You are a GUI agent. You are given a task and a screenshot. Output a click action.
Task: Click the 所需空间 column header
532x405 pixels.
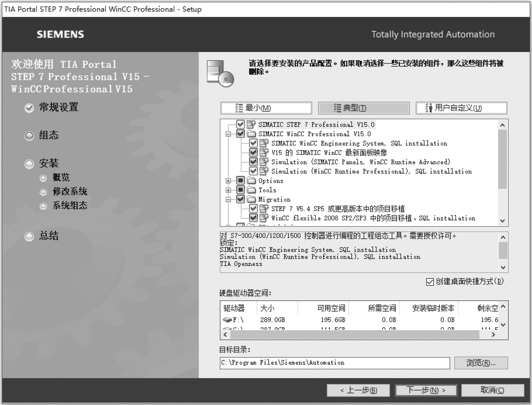374,308
